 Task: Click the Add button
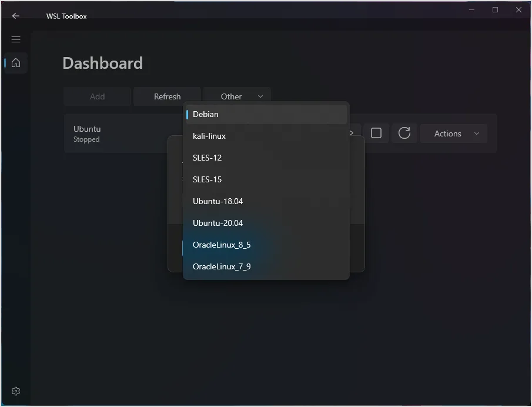[97, 96]
